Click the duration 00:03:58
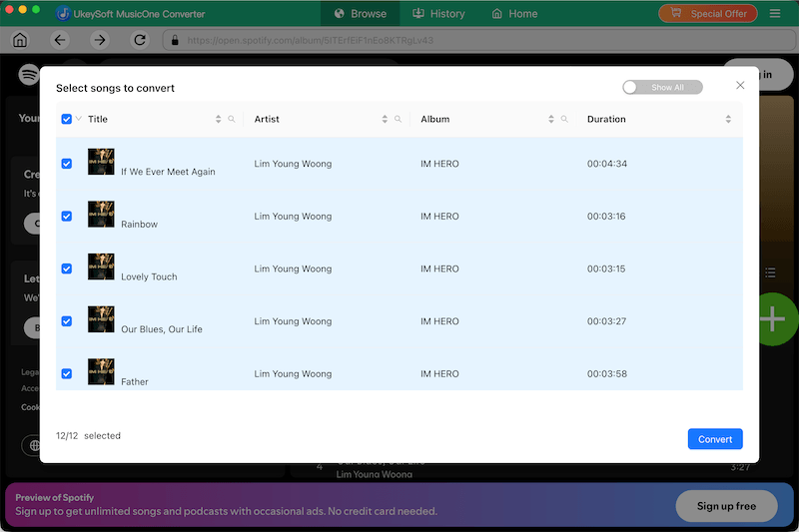 [607, 373]
